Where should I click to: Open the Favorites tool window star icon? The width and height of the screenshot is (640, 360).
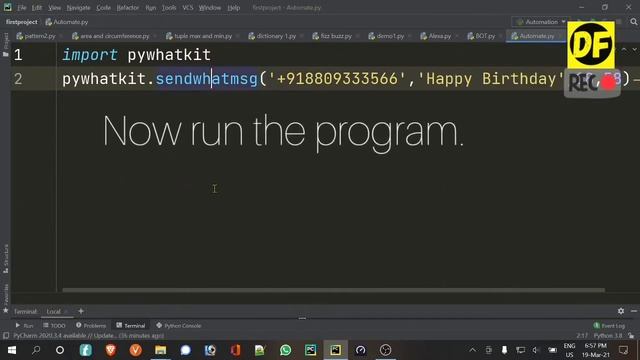coord(5,311)
